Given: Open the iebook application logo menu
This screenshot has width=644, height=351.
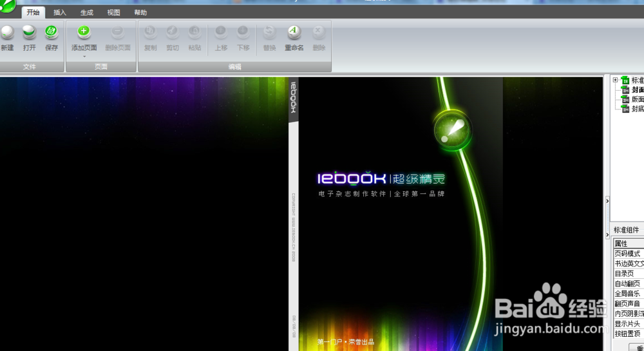Looking at the screenshot, I should 7,6.
